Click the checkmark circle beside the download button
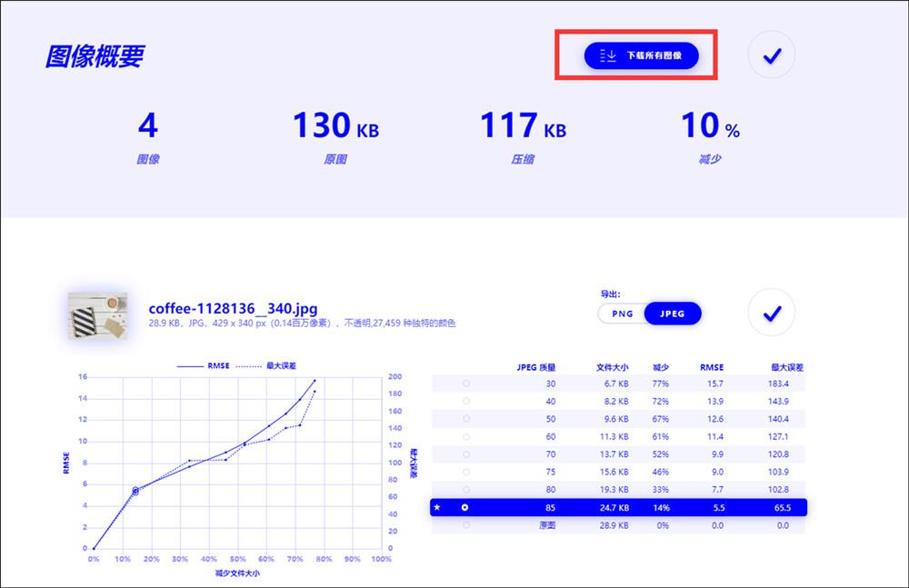The width and height of the screenshot is (909, 588). [771, 55]
